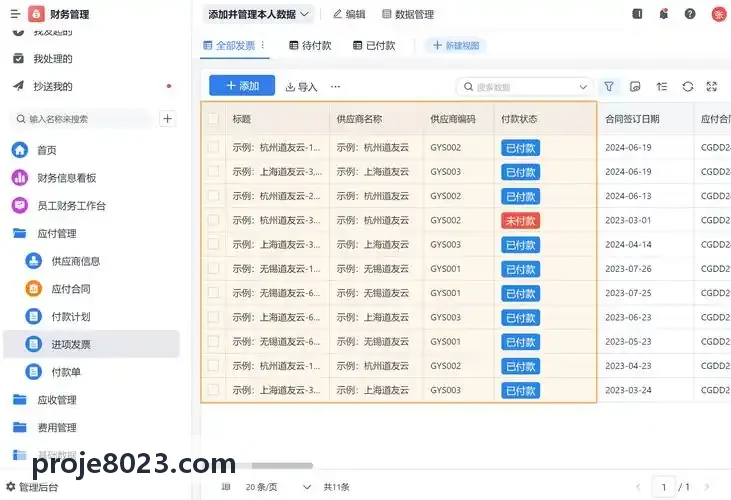731x500 pixels.
Task: Select 进项发票 in the sidebar
Action: click(91, 344)
